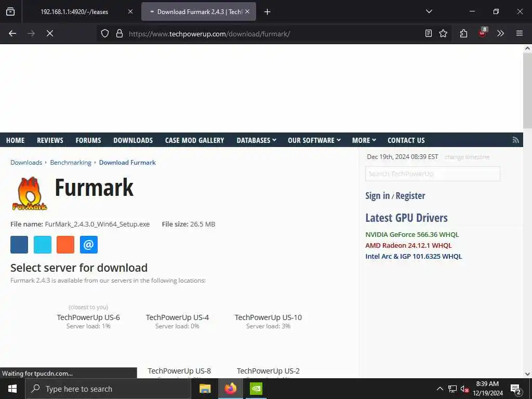532x399 pixels.
Task: Click the scrollbar down arrow
Action: point(527,374)
